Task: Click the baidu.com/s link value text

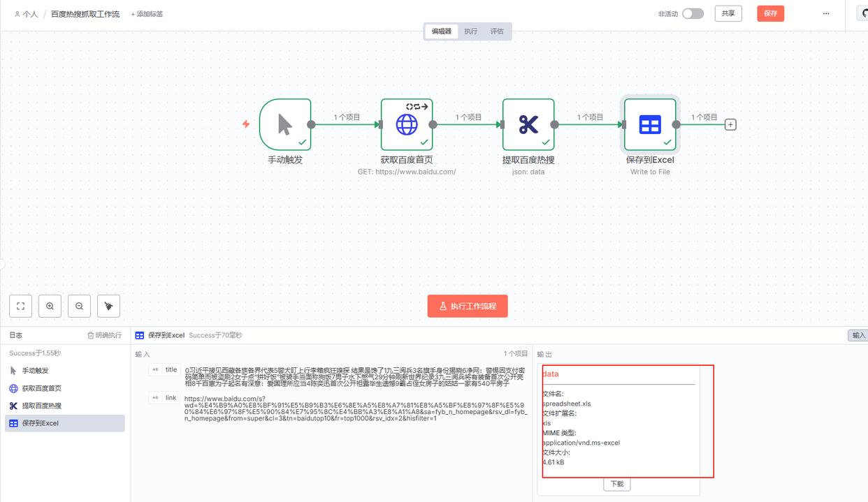Action: (356, 408)
